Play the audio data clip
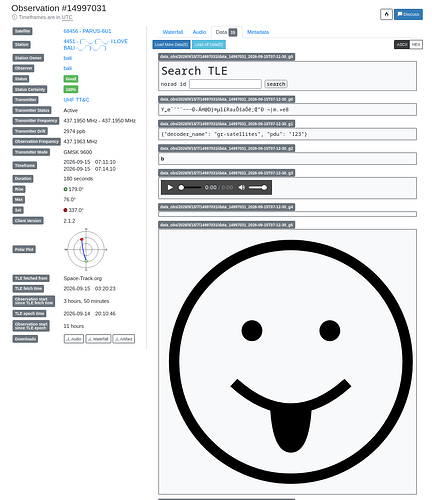Image resolution: width=432 pixels, height=500 pixels. (x=170, y=187)
